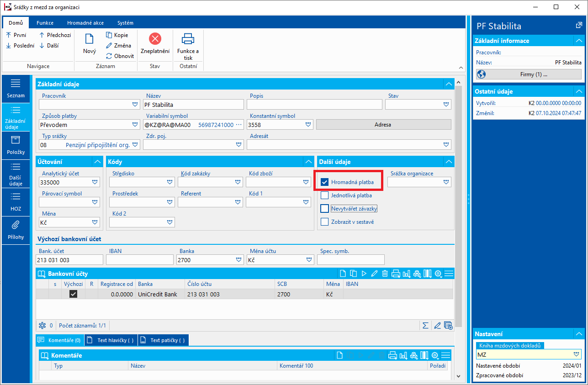Print from the Bankovní účty toolbar
The image size is (588, 385).
tap(396, 274)
